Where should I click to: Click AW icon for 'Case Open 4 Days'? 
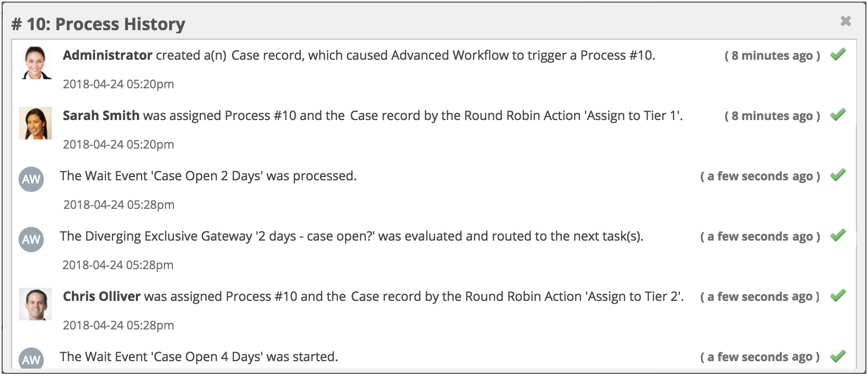pos(31,359)
